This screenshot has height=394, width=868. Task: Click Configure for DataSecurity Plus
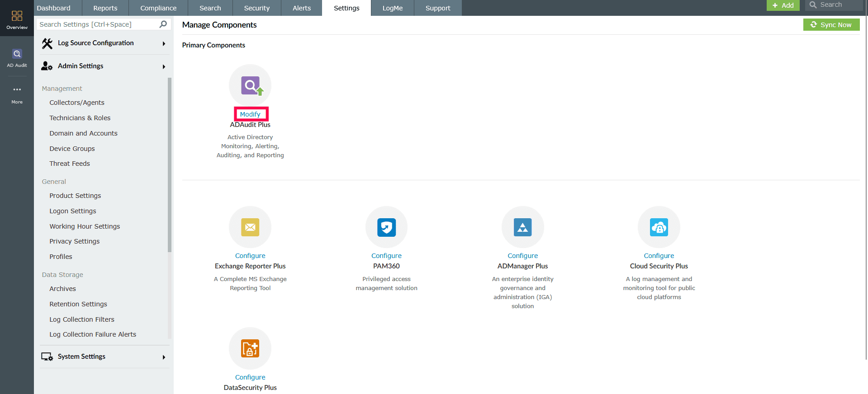point(250,377)
